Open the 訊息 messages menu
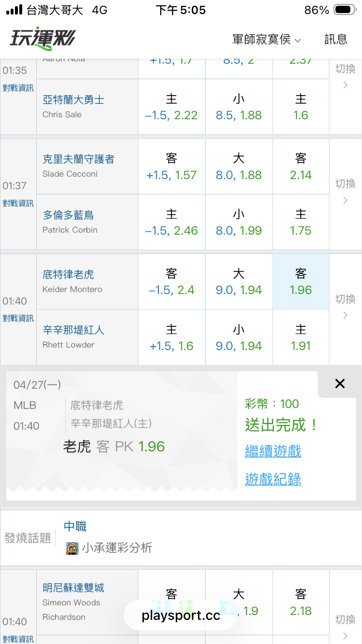The width and height of the screenshot is (362, 644). pos(336,40)
